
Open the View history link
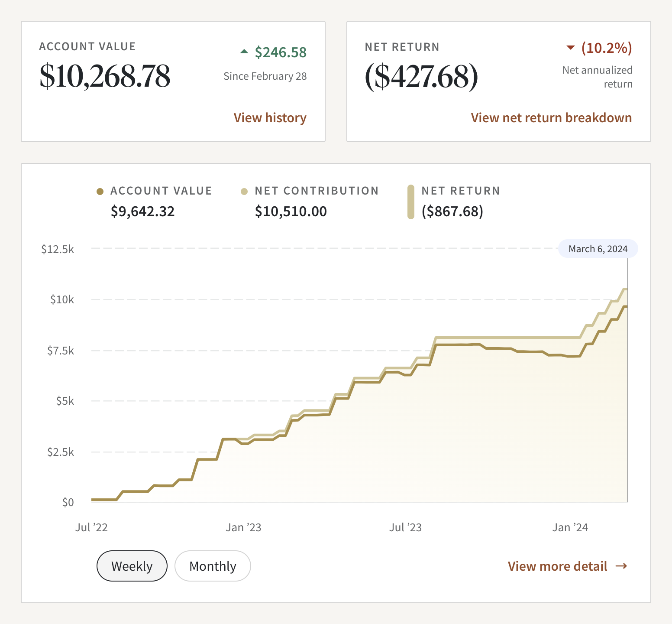click(x=270, y=118)
